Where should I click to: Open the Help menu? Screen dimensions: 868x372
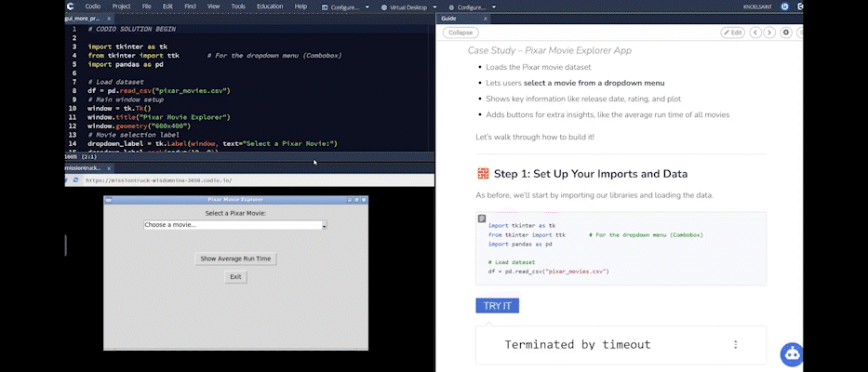click(x=300, y=7)
